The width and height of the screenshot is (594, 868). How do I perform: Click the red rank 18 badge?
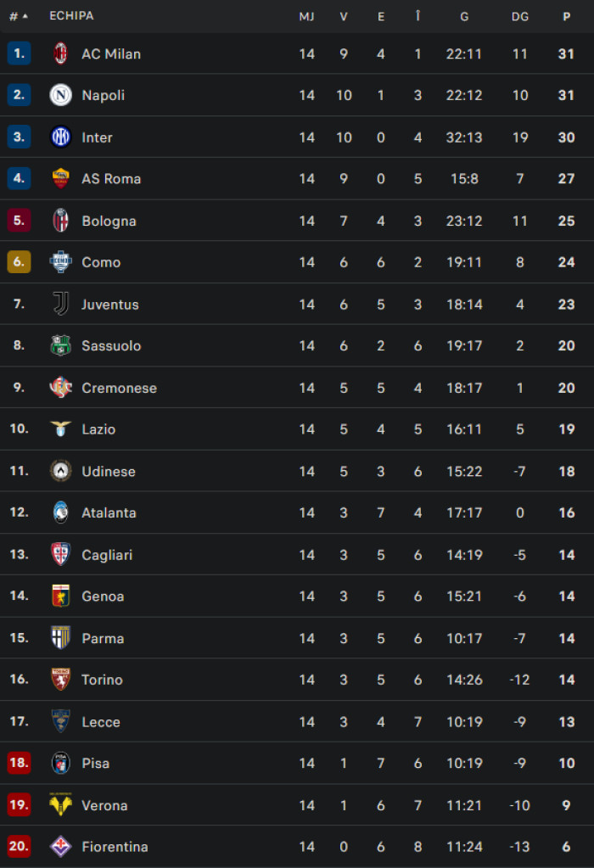pos(19,764)
